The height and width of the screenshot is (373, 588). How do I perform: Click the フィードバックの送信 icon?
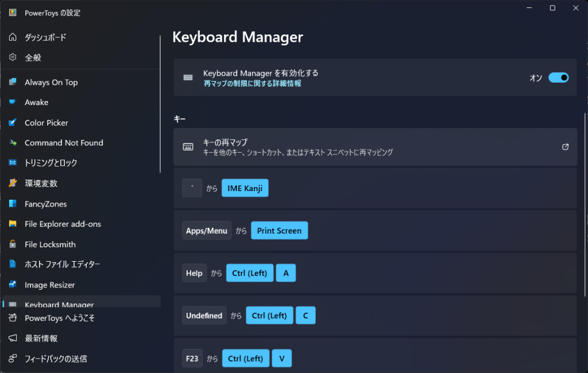click(x=13, y=359)
